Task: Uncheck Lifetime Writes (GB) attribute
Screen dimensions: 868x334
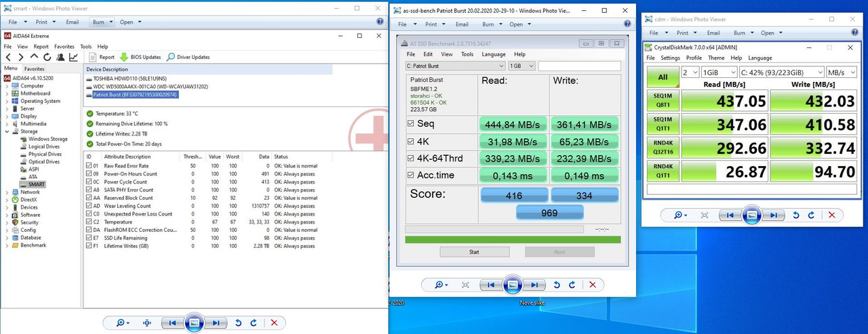Action: click(x=89, y=246)
